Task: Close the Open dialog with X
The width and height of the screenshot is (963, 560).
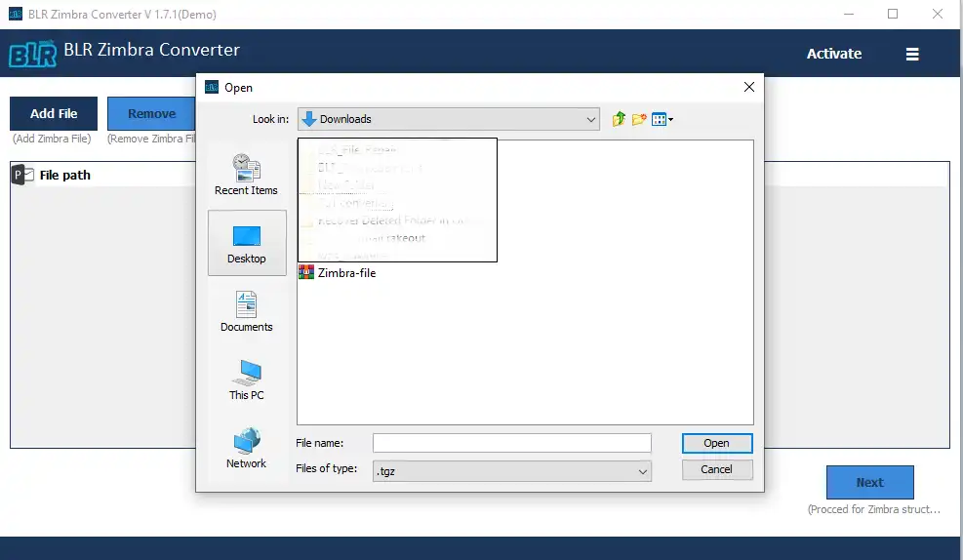Action: 748,87
